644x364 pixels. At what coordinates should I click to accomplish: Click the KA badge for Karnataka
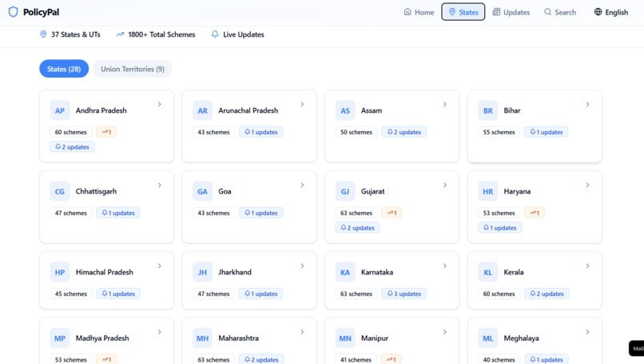(345, 272)
